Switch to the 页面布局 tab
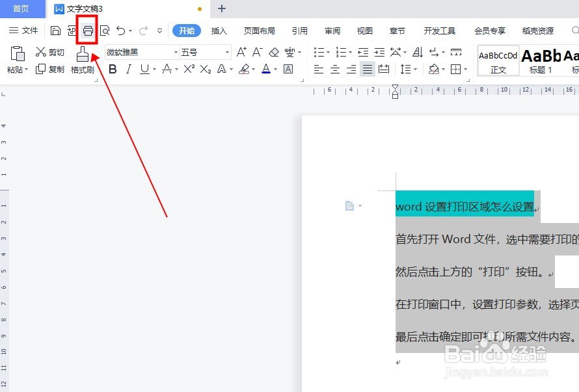This screenshot has height=392, width=579. click(259, 31)
